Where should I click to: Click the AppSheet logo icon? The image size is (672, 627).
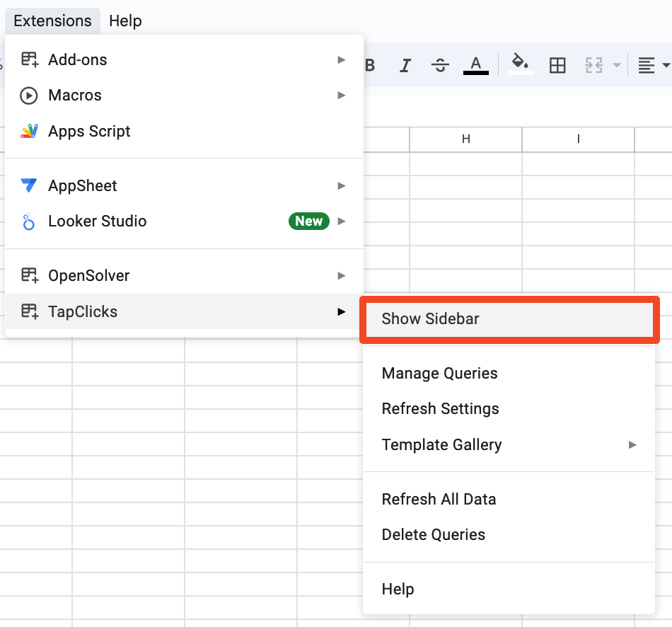tap(29, 185)
